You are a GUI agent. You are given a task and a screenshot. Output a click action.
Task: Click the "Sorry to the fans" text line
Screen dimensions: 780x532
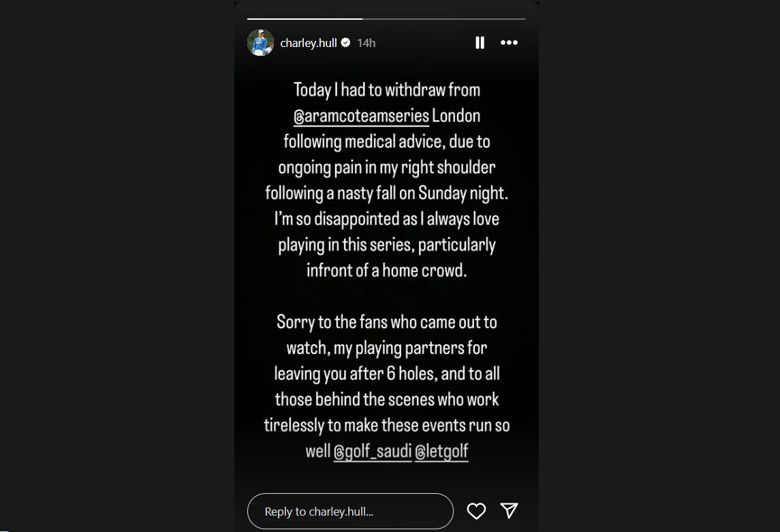point(387,322)
